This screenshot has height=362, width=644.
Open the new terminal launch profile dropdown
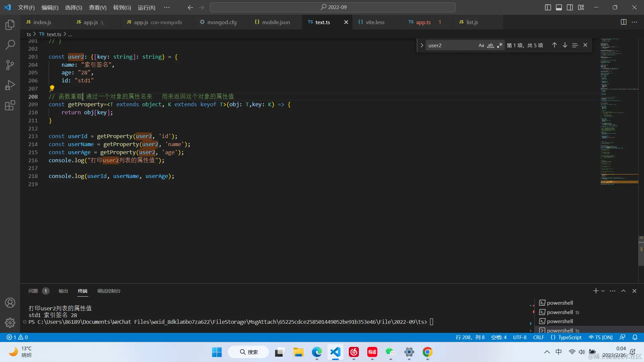click(x=603, y=291)
